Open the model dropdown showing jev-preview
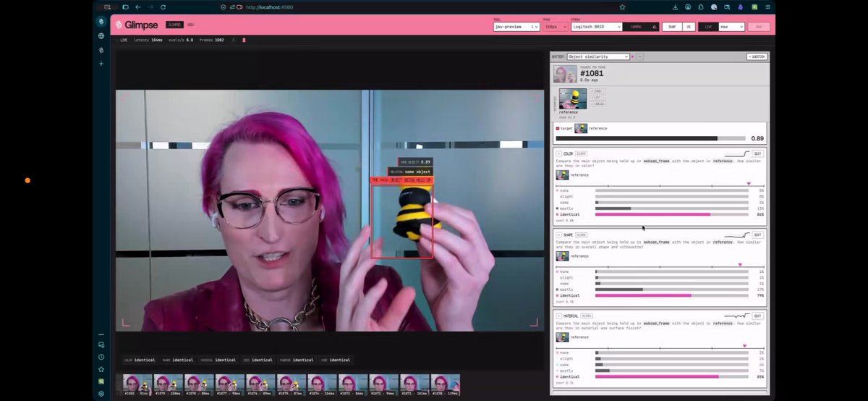Image resolution: width=868 pixels, height=401 pixels. tap(516, 26)
